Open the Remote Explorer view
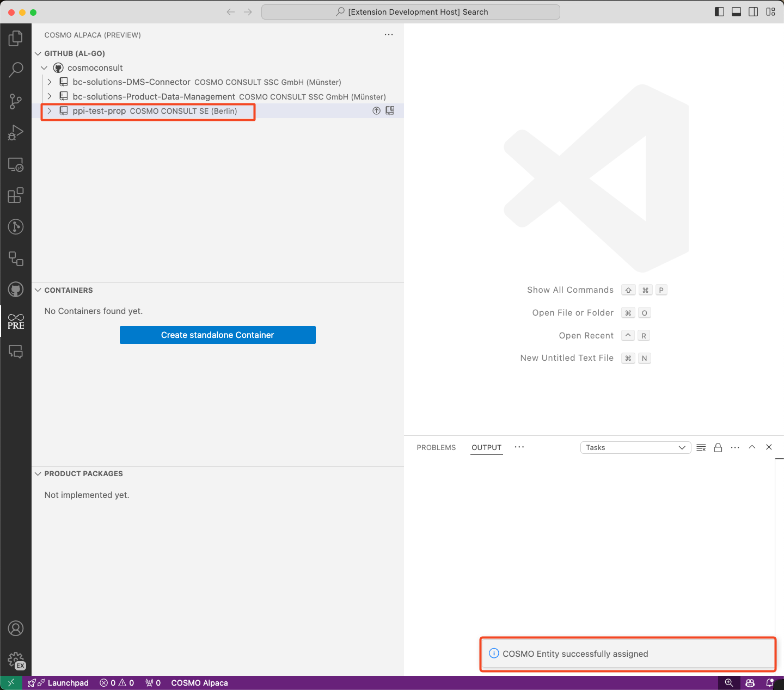 (16, 164)
